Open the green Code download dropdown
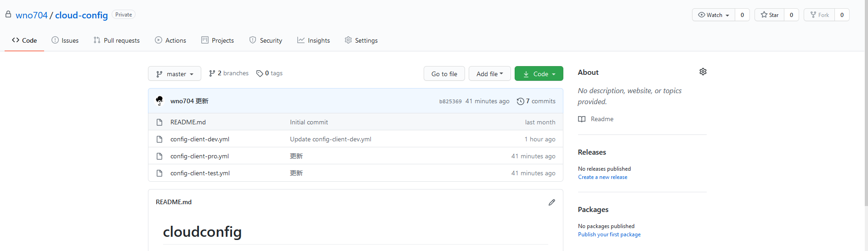The width and height of the screenshot is (868, 251). pos(539,74)
